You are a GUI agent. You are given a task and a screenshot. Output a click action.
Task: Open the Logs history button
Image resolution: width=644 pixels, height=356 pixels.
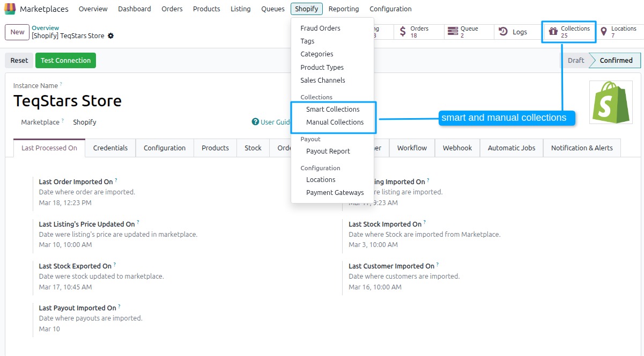point(519,32)
